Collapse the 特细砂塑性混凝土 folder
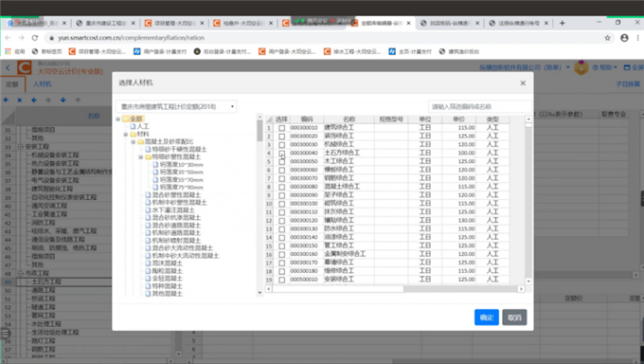644x364 pixels. pos(141,157)
